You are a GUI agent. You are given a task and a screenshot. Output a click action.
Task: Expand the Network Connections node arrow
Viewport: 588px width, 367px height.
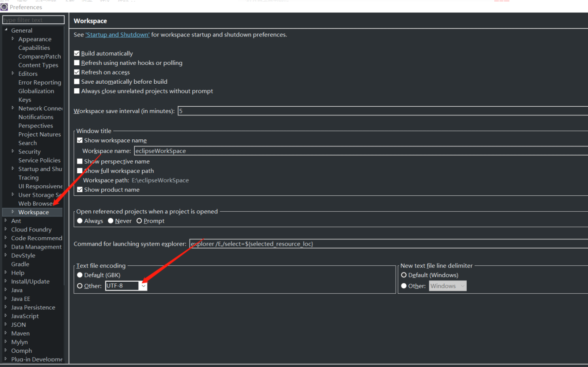tap(13, 108)
